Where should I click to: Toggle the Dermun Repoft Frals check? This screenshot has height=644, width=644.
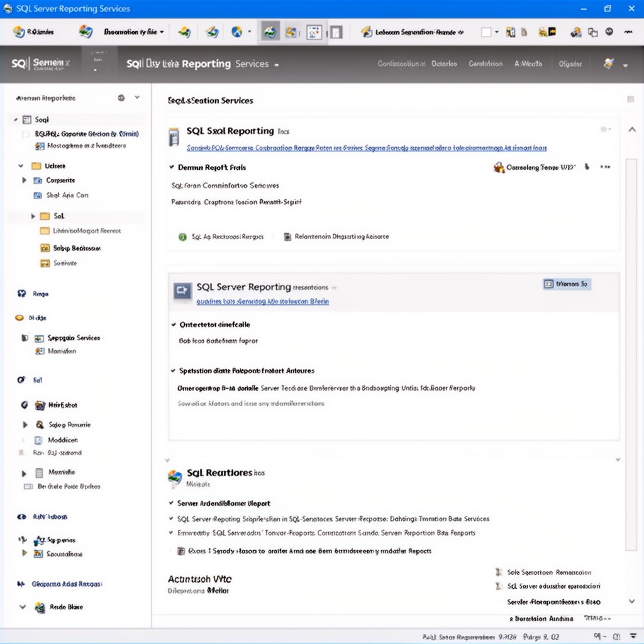tap(171, 167)
